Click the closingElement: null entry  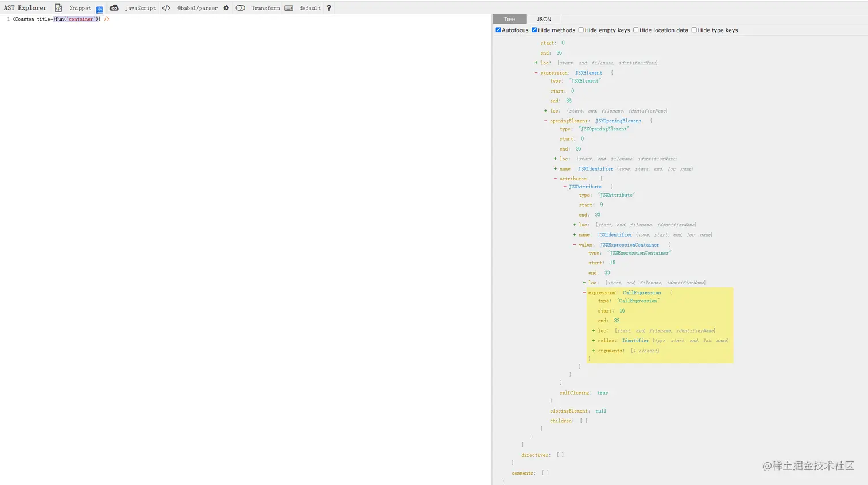(578, 411)
